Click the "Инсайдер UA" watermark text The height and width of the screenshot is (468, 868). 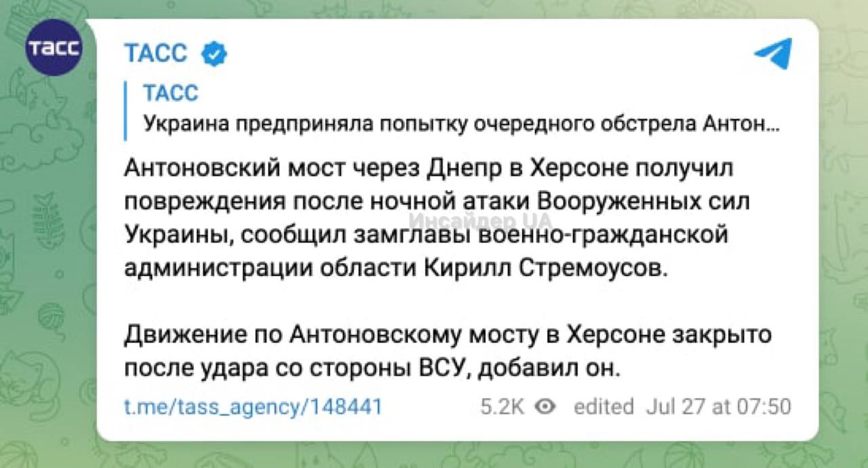pyautogui.click(x=481, y=222)
